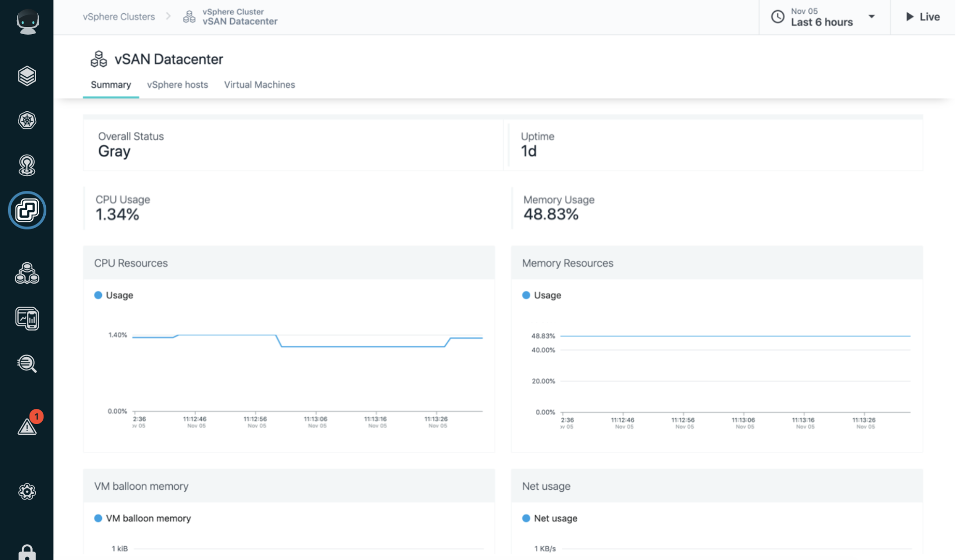The image size is (974, 560).
Task: Click the 1 KB/s axis label
Action: point(545,549)
